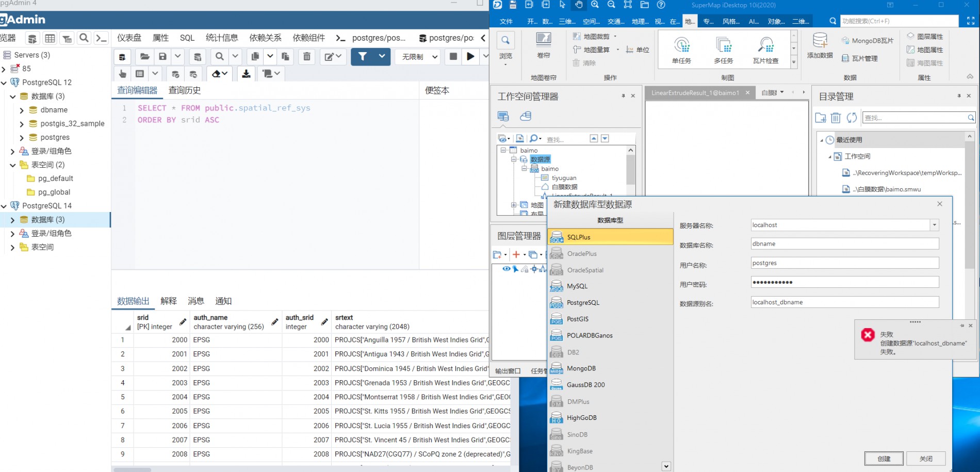Click the copy icon in pgAdmin toolbar
Viewport: 980px width, 472px height.
(x=255, y=56)
